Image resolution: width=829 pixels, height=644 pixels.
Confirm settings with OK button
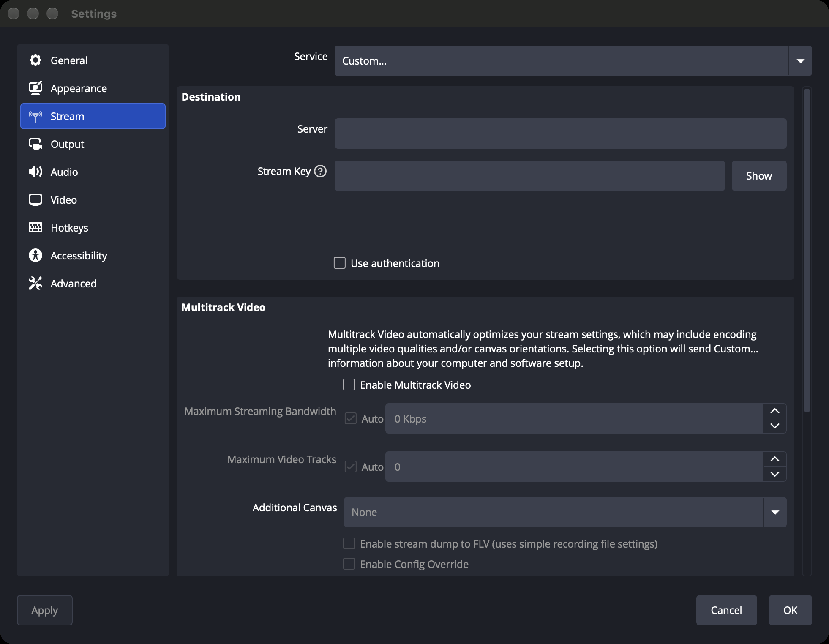tap(790, 610)
